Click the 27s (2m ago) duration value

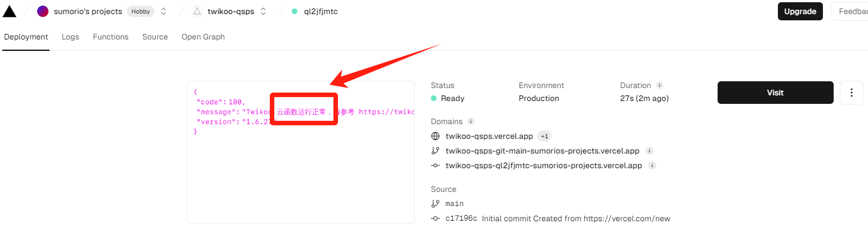click(x=644, y=98)
